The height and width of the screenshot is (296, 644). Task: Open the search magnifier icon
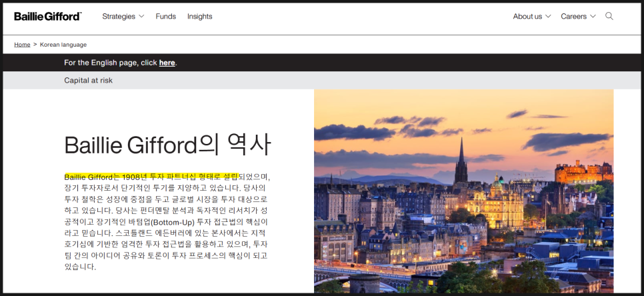(609, 16)
